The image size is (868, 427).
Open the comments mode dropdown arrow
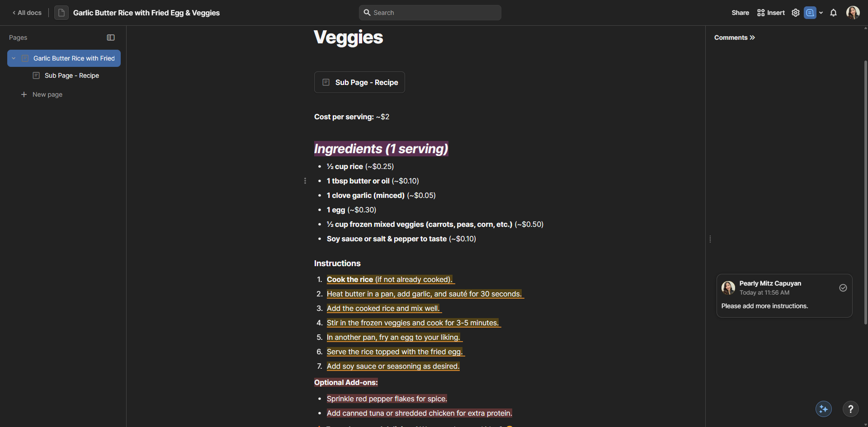click(821, 13)
